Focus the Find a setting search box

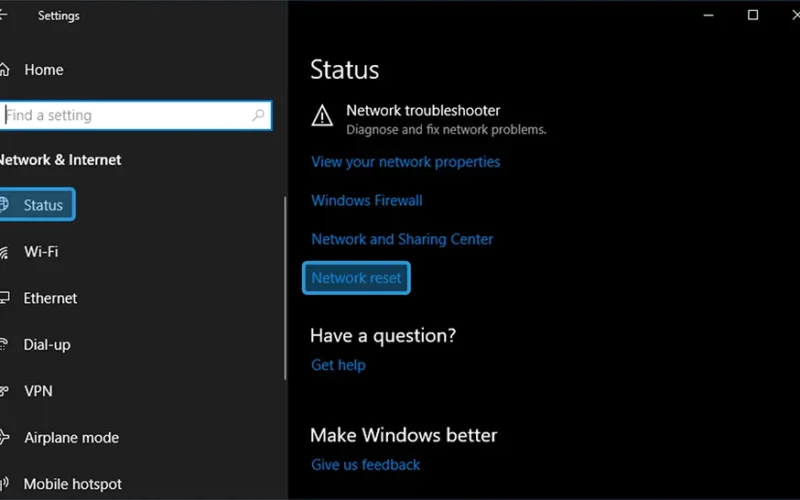coord(135,115)
